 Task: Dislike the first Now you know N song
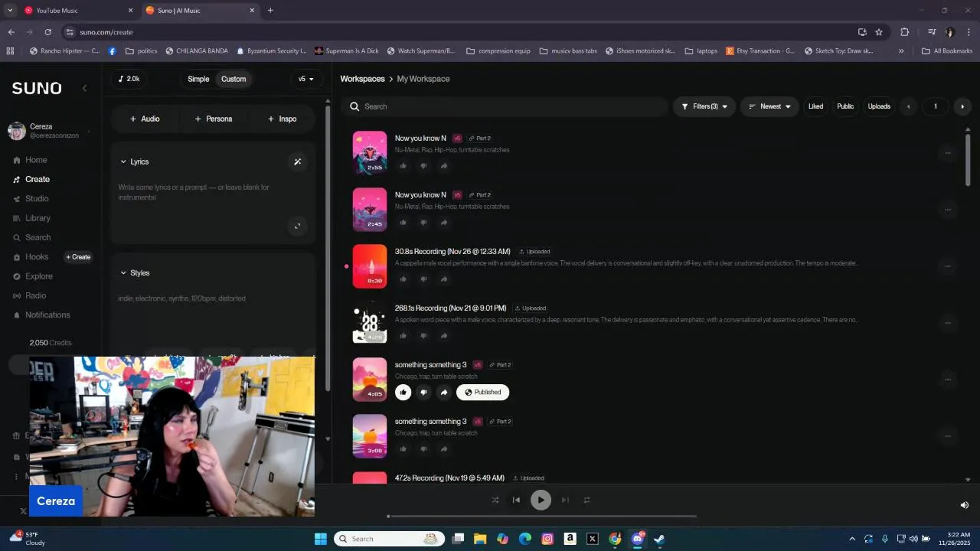(x=423, y=166)
